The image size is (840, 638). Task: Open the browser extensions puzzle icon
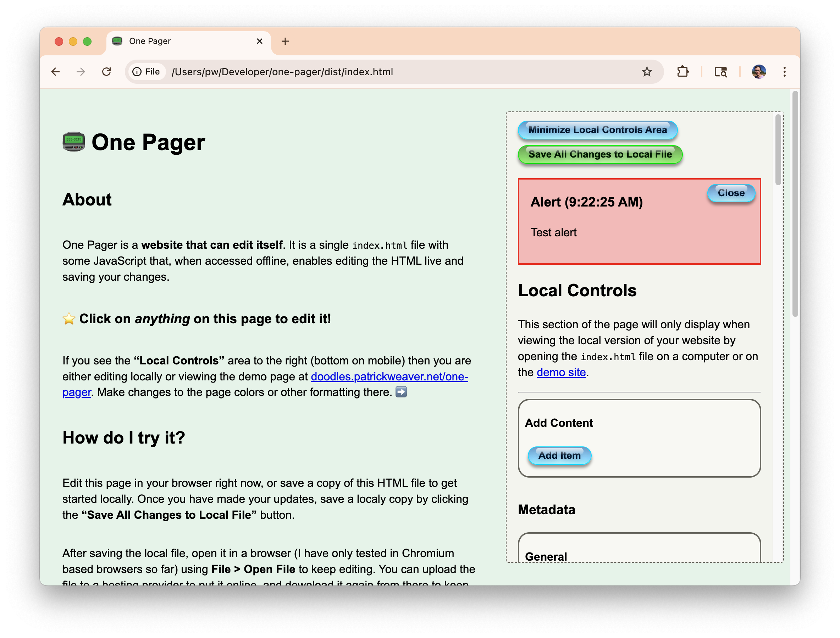[682, 71]
